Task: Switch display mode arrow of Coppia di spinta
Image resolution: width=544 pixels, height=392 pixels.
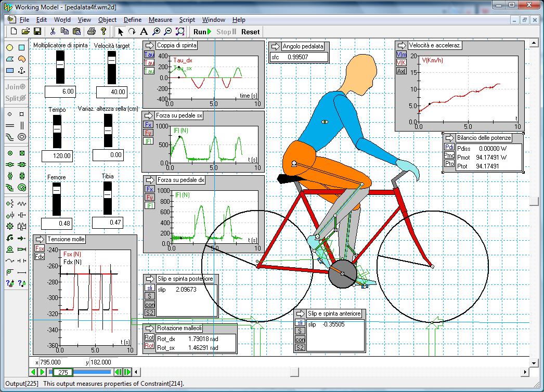Action: pyautogui.click(x=149, y=45)
